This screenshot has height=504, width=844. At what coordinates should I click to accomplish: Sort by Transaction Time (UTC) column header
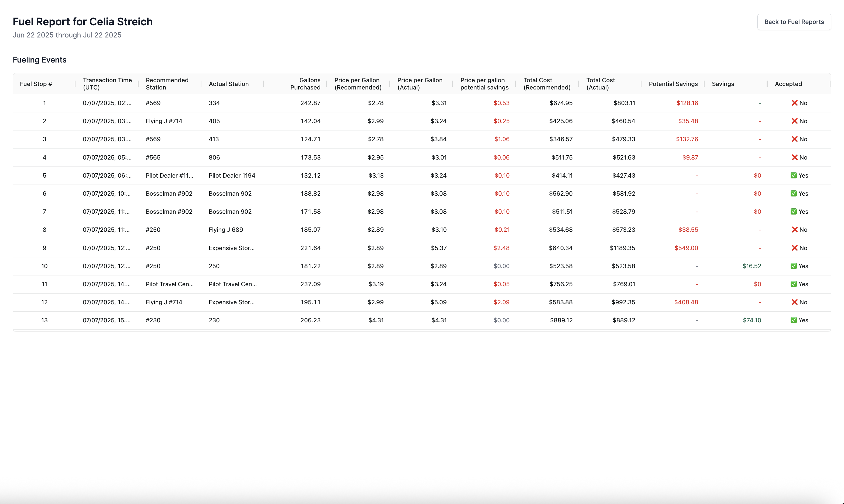pos(107,84)
